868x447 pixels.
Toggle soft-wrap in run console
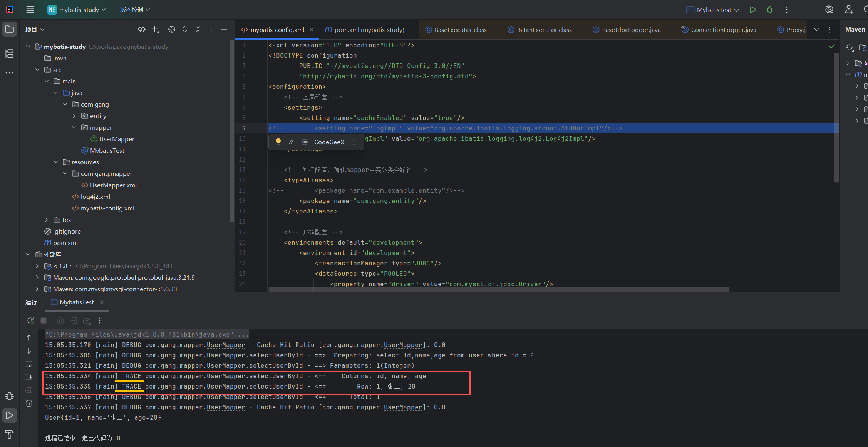[29, 364]
